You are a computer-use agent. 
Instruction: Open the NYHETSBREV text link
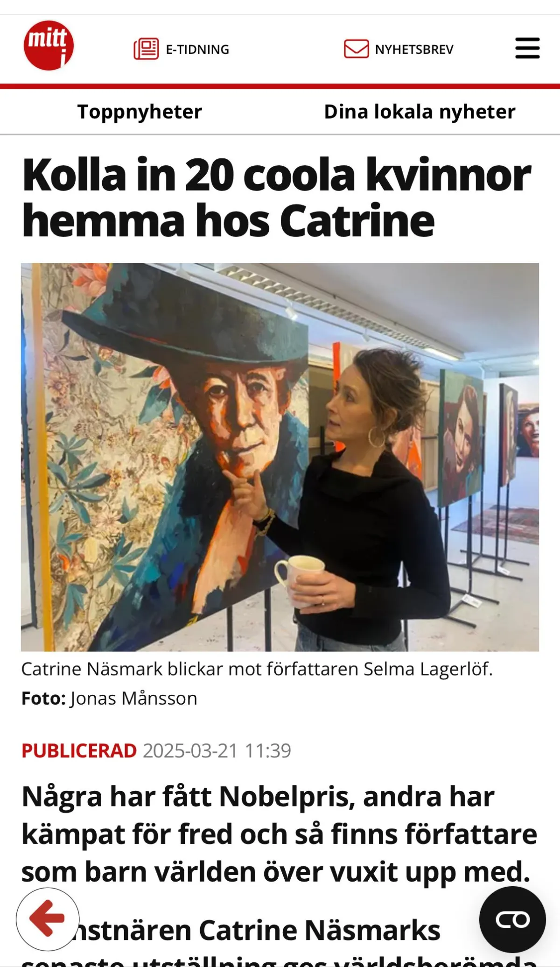[414, 49]
